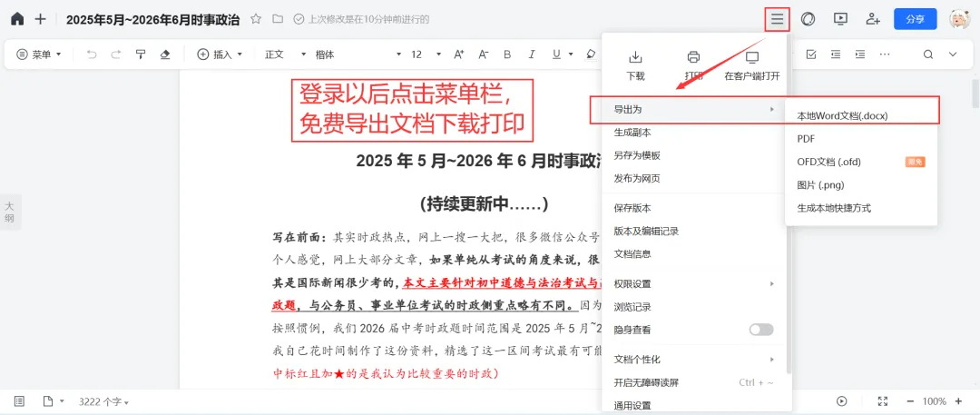Export as OFD文档 (.ofd)
This screenshot has height=415, width=980.
pos(861,163)
